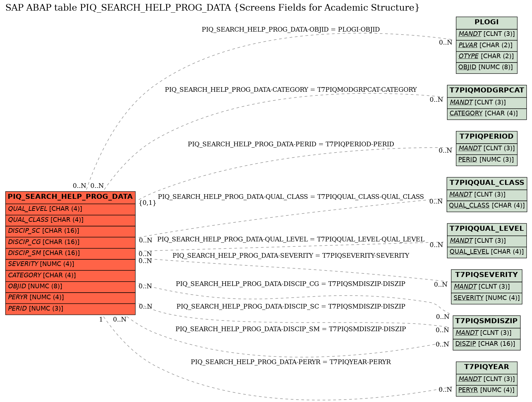Click the SAP ABAP table diagram title
The image size is (532, 402).
pyautogui.click(x=213, y=8)
